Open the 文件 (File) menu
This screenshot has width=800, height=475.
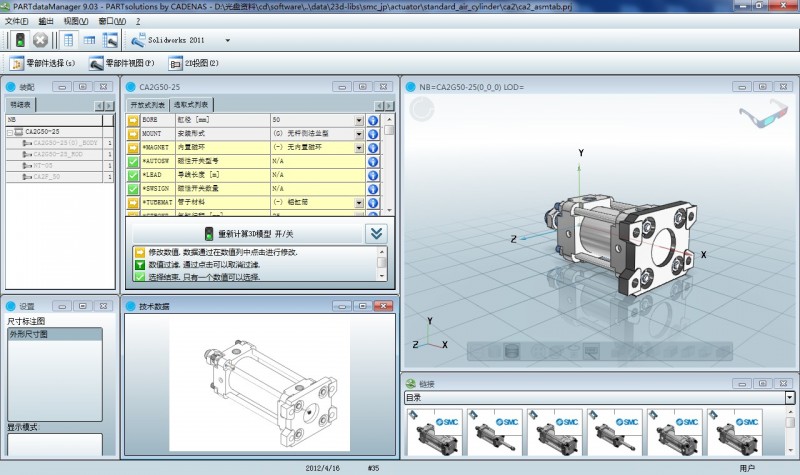tap(16, 20)
